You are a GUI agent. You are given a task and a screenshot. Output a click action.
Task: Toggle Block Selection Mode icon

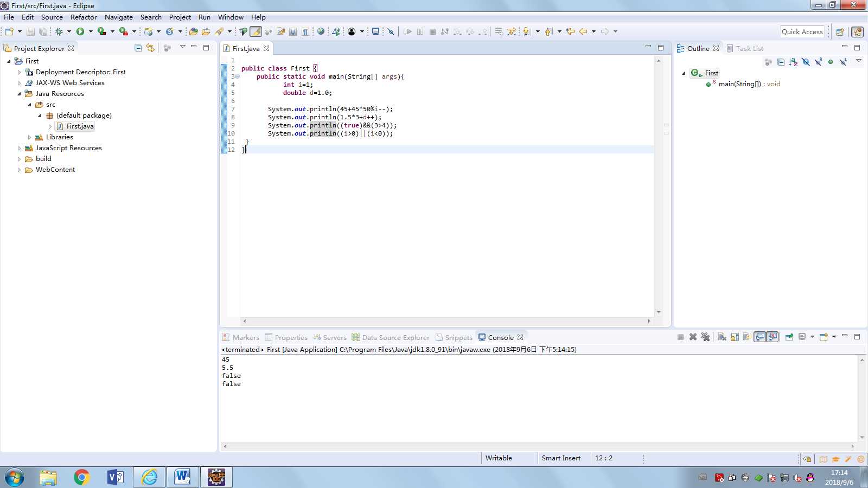pos(293,31)
